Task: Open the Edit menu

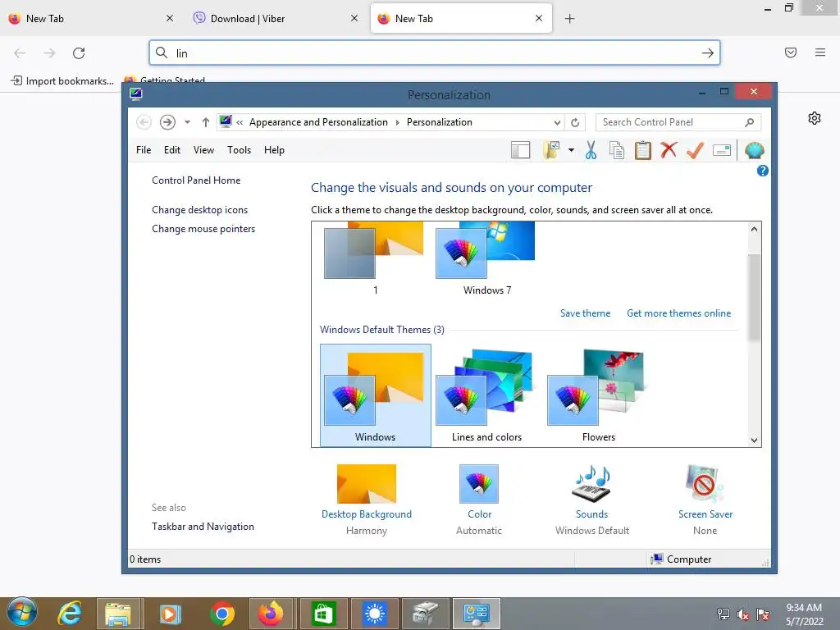Action: (x=172, y=150)
